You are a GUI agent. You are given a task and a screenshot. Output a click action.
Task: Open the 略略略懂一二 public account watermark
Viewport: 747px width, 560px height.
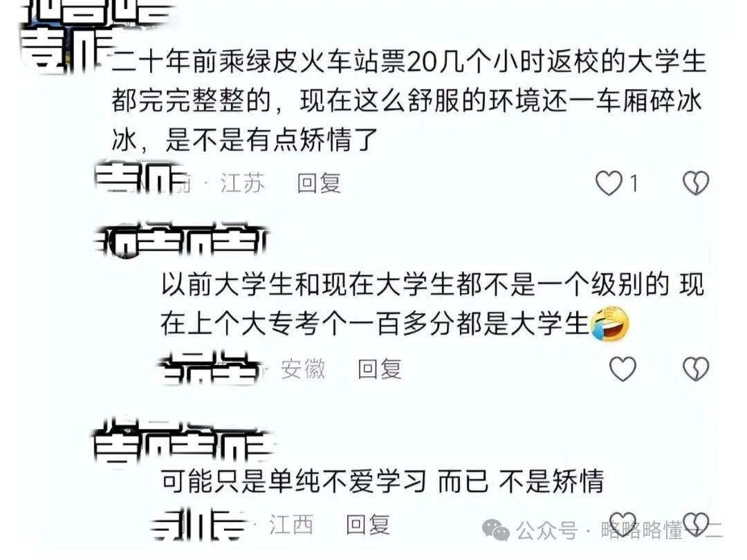pyautogui.click(x=662, y=530)
